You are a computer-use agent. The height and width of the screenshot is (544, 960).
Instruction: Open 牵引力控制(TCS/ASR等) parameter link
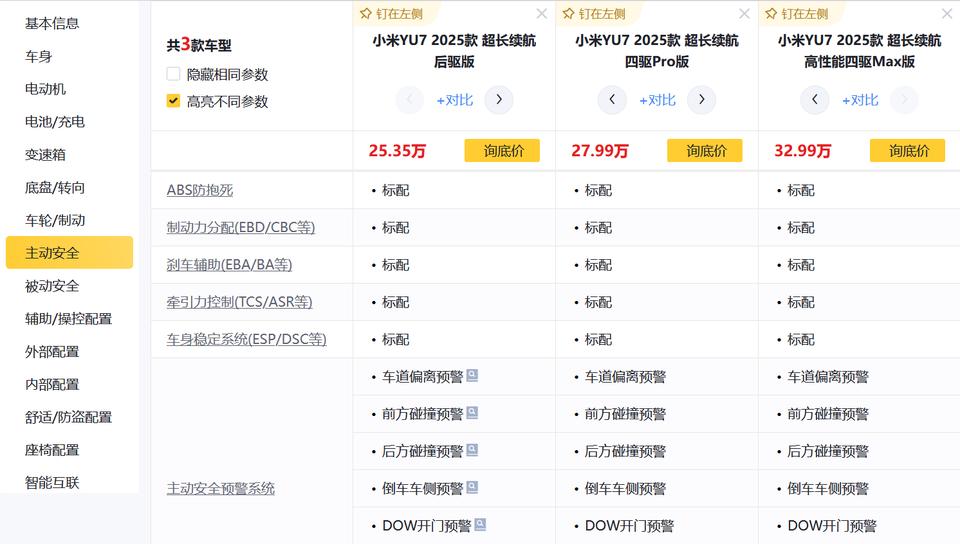coord(239,302)
